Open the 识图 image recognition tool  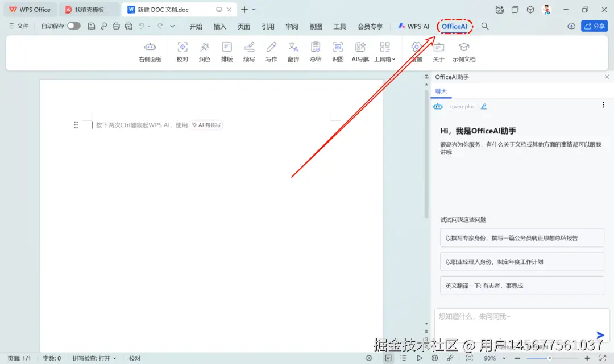click(338, 52)
